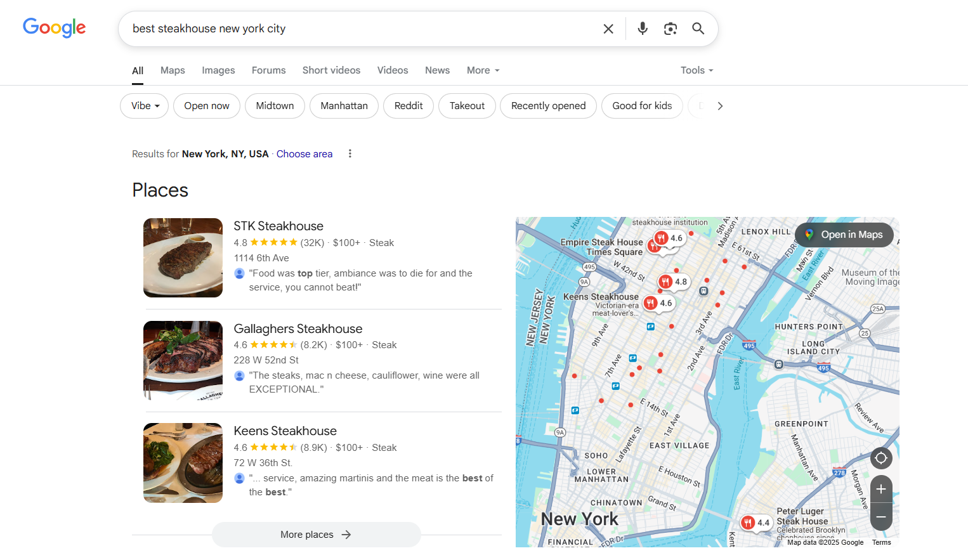Viewport: 968px width, 560px height.
Task: Zoom out on the map
Action: tap(881, 517)
